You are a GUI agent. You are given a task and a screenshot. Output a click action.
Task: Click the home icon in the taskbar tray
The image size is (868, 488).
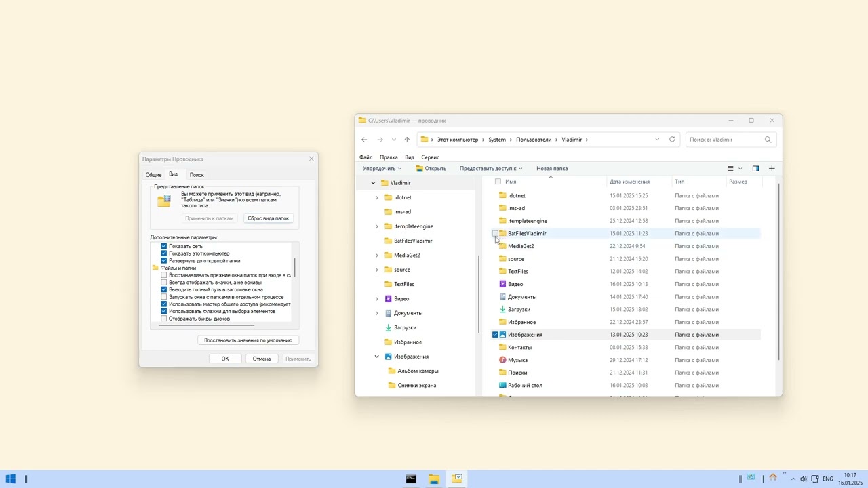tap(773, 478)
